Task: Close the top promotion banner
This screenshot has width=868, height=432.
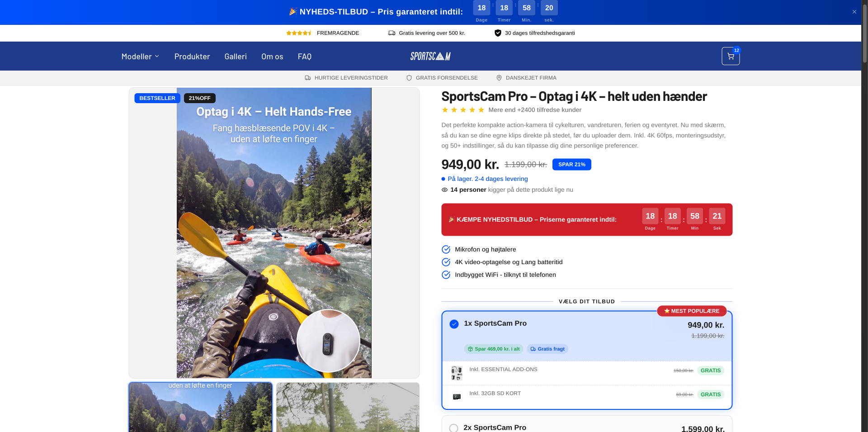Action: 854,12
